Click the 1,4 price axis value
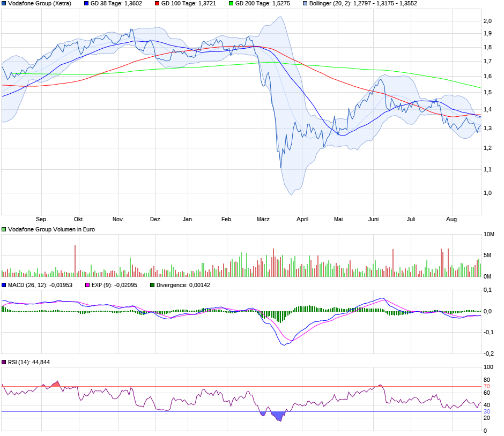The width and height of the screenshot is (504, 436). (487, 109)
